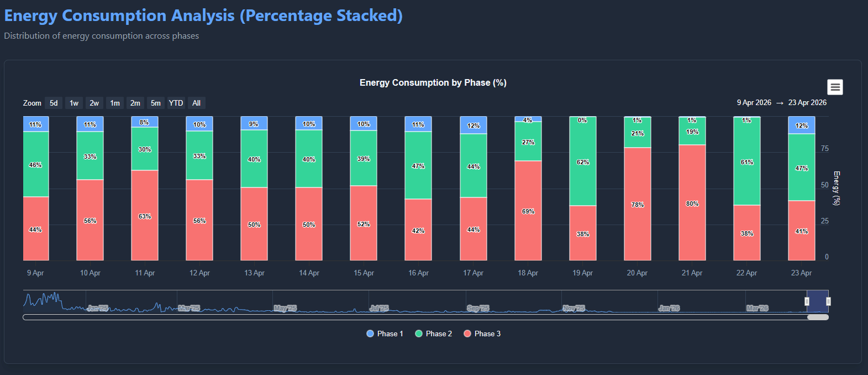Click the navigator scrollbar thumb
Image resolution: width=868 pixels, height=375 pixels.
click(818, 317)
